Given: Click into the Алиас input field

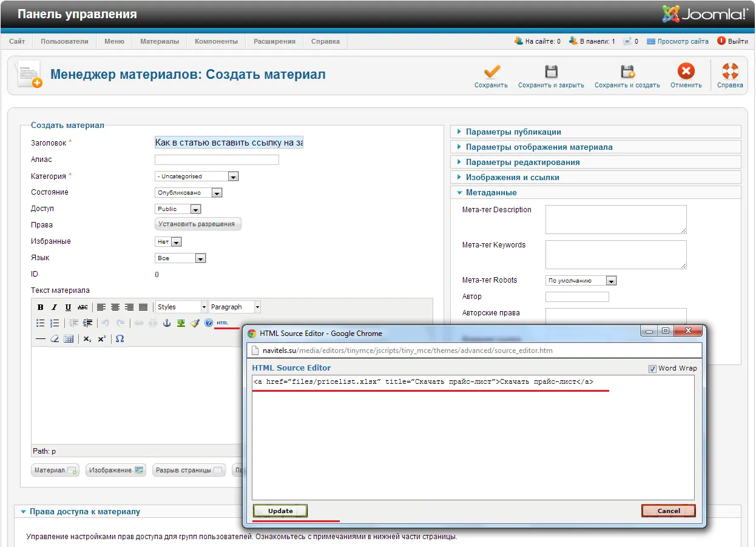Looking at the screenshot, I should pyautogui.click(x=217, y=160).
